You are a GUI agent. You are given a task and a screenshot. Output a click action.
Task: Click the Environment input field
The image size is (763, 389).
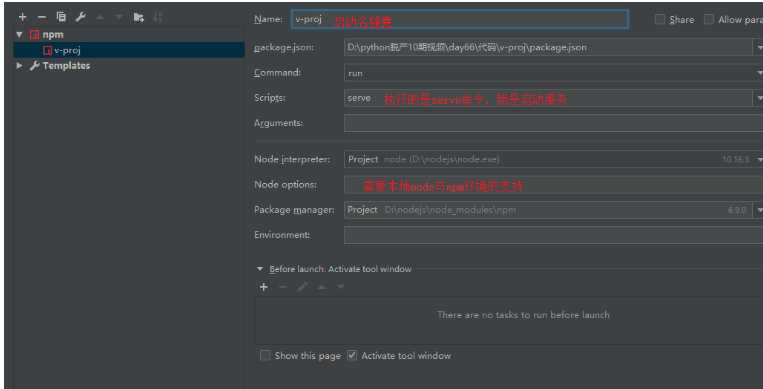click(x=553, y=235)
